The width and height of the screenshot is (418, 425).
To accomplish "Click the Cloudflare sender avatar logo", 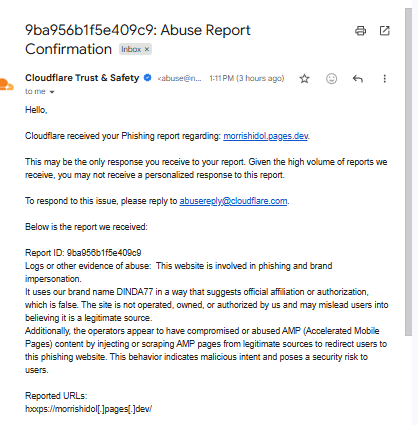I will (x=7, y=84).
